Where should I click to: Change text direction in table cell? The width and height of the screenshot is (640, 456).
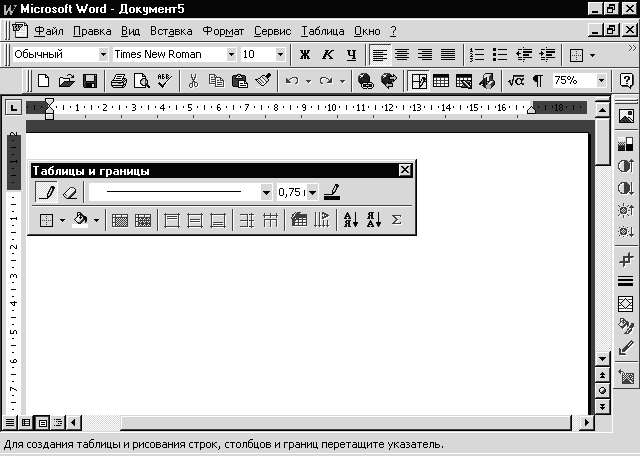322,220
